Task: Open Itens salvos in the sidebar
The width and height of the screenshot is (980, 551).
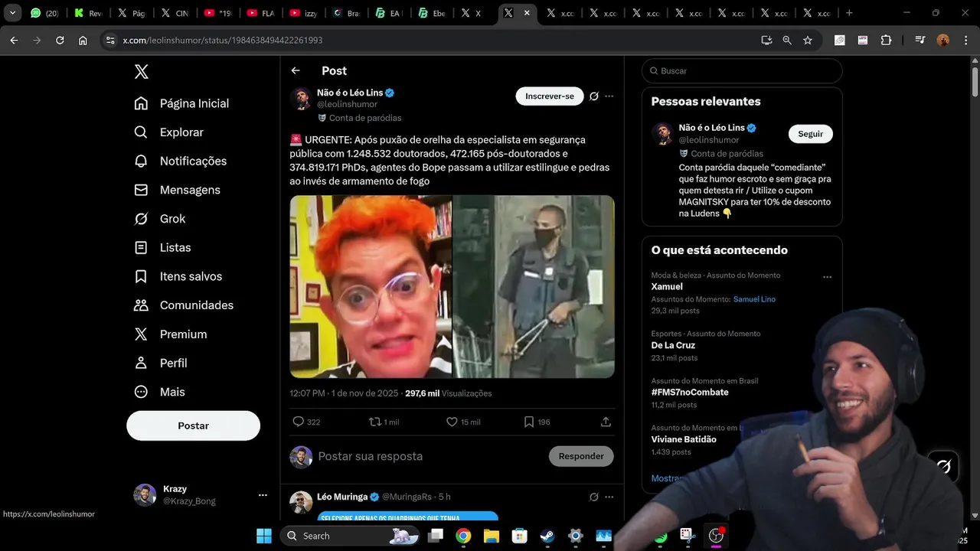Action: click(178, 276)
